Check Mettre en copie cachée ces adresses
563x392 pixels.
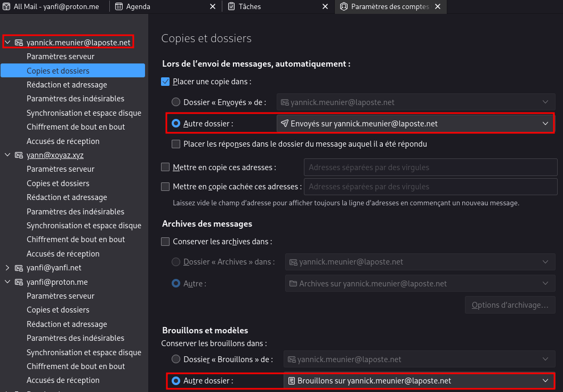[x=165, y=187]
